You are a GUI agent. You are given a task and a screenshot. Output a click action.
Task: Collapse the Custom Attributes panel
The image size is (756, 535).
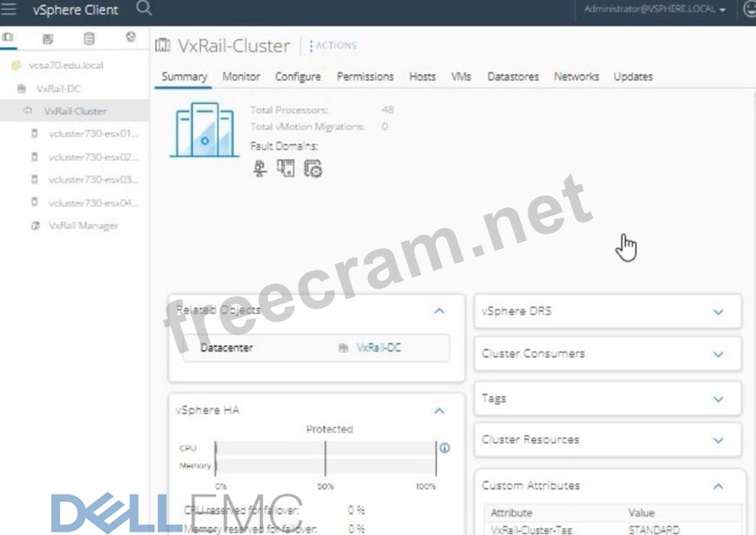717,486
